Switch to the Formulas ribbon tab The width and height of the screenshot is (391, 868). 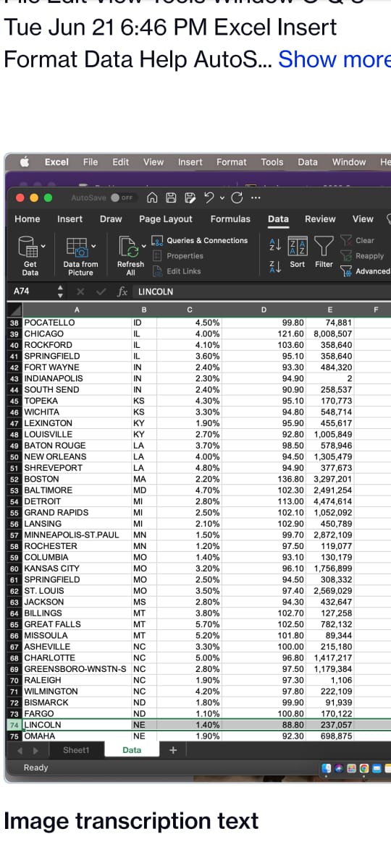230,219
